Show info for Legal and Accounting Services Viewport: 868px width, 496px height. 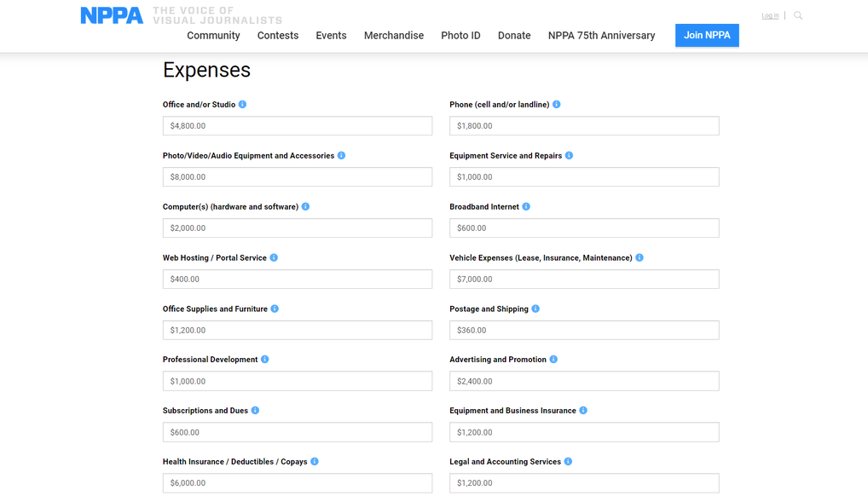[x=568, y=461]
